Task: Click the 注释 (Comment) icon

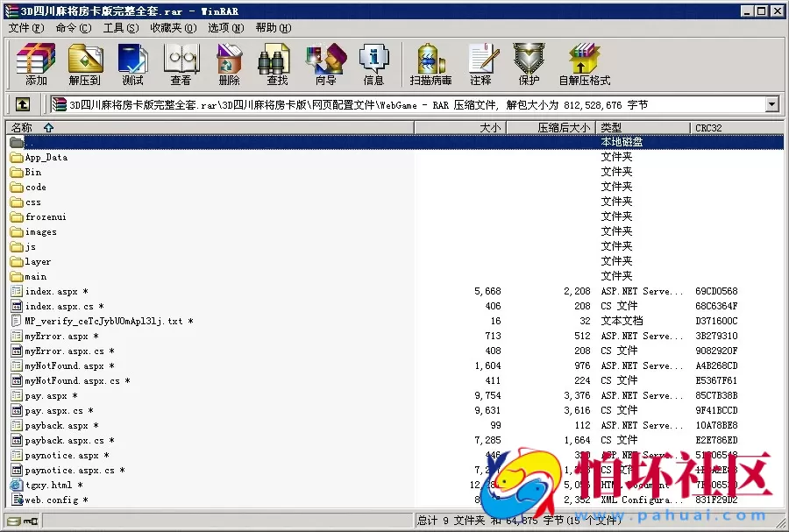Action: click(x=483, y=64)
